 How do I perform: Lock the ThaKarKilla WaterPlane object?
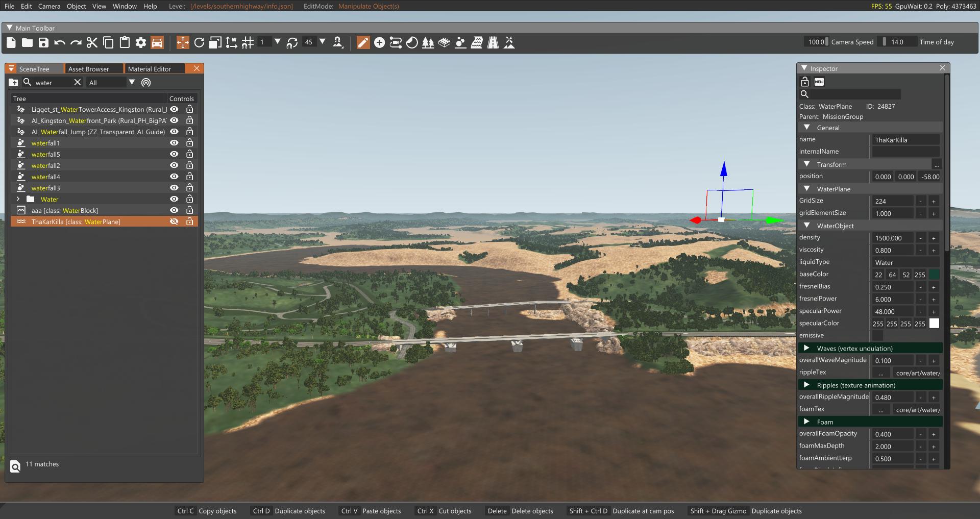pos(189,221)
